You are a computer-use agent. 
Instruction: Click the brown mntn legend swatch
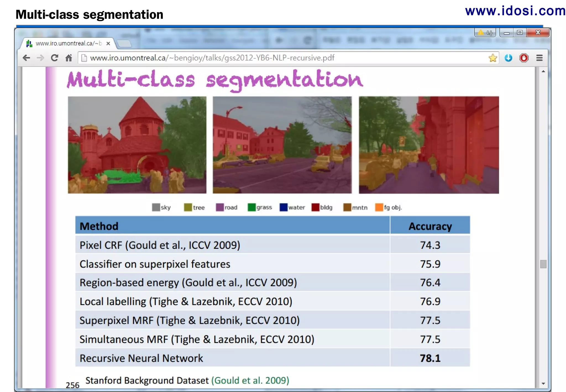click(x=347, y=207)
